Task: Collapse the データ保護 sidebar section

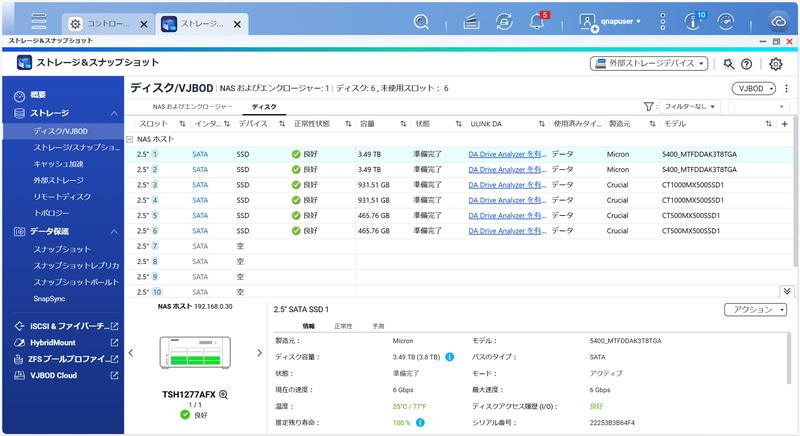Action: pos(114,232)
